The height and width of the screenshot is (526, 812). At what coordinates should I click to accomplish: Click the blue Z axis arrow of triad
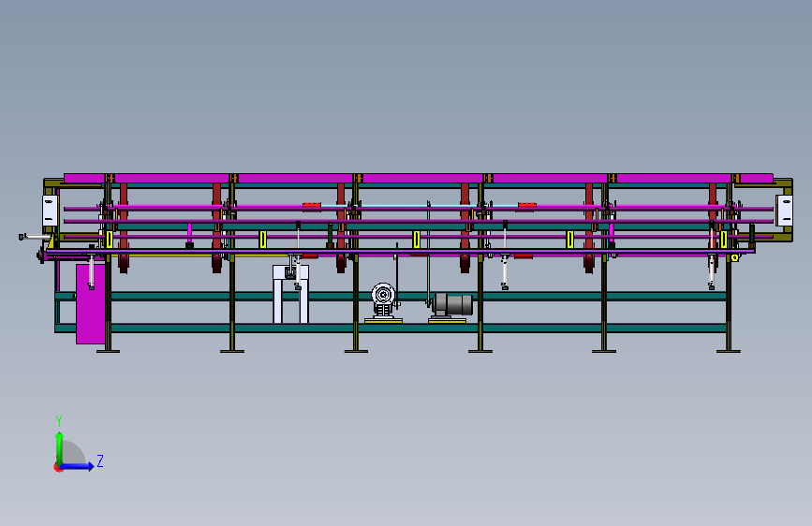tap(78, 466)
